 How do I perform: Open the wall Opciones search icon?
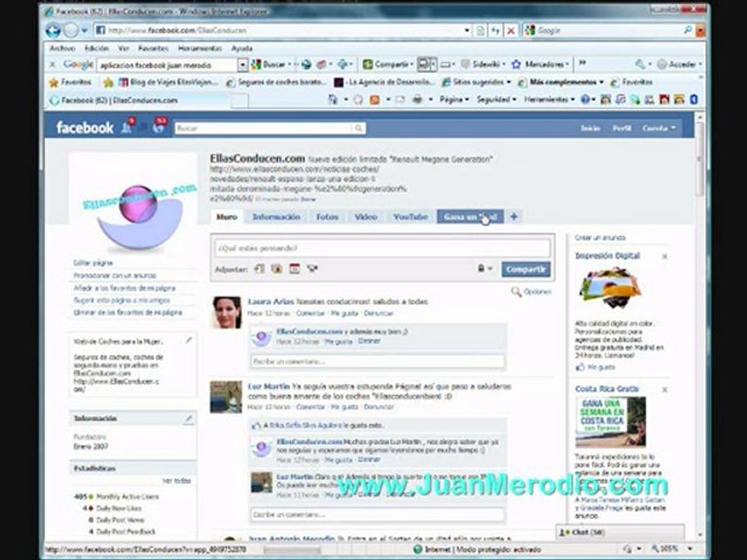(516, 292)
